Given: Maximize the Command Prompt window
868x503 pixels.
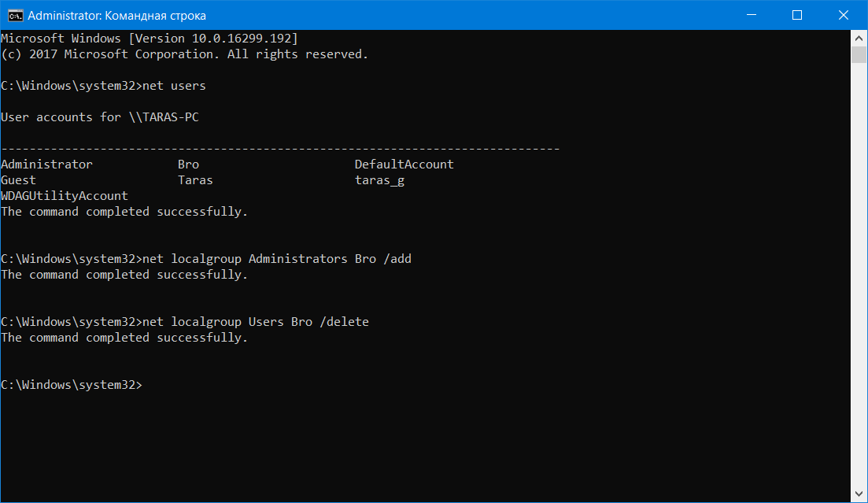Looking at the screenshot, I should point(797,15).
